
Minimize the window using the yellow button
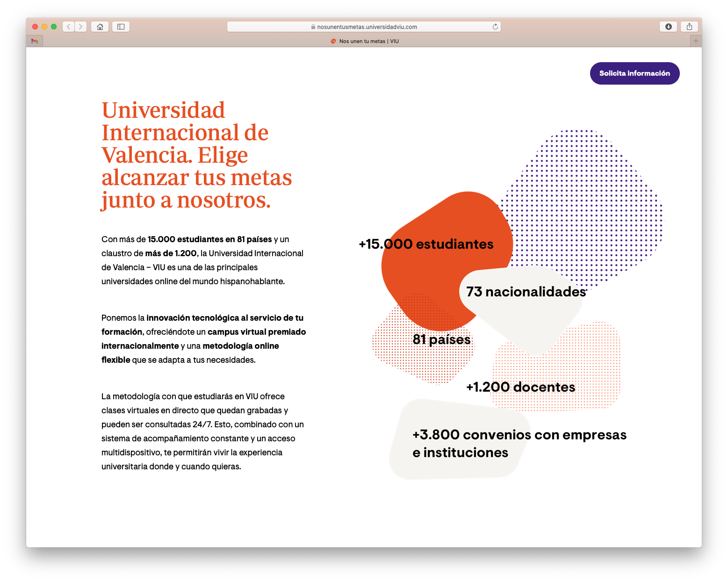44,27
